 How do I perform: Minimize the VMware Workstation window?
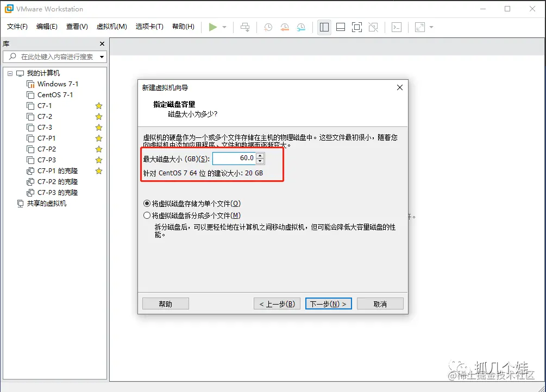tap(482, 9)
